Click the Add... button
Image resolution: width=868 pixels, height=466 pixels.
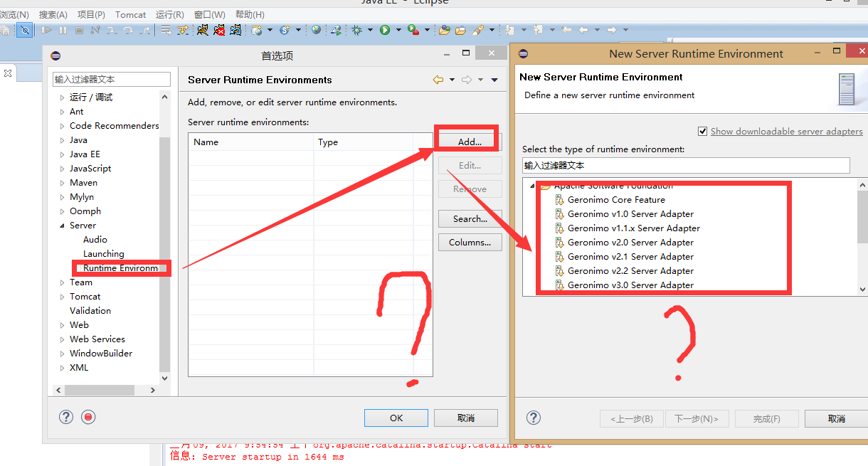(470, 142)
